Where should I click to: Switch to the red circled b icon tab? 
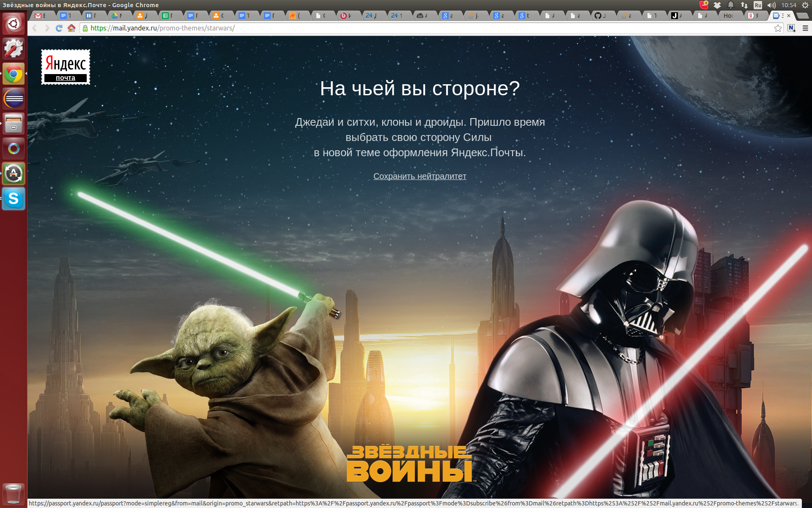(348, 16)
